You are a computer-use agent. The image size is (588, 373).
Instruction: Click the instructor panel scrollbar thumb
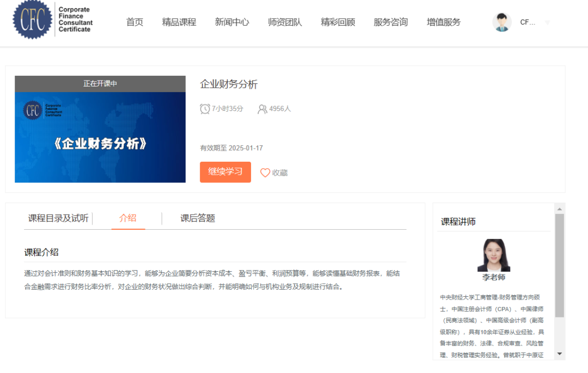(560, 266)
